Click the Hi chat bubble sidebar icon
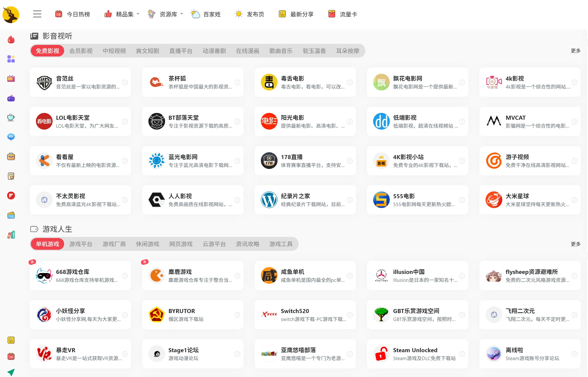588x377 pixels. point(11,137)
